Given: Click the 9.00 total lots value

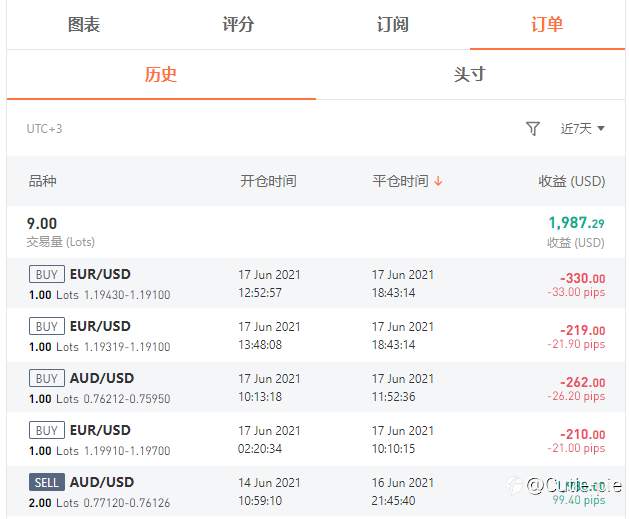Looking at the screenshot, I should pos(42,224).
